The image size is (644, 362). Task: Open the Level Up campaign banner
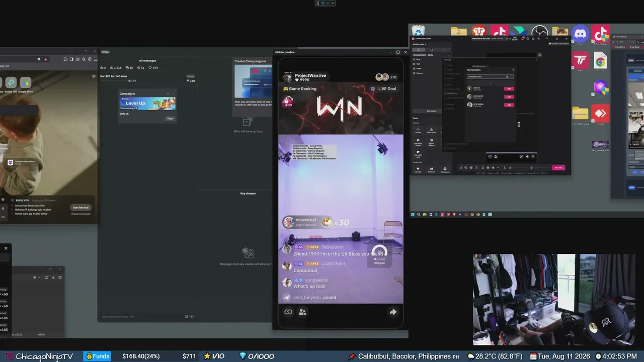(x=147, y=103)
